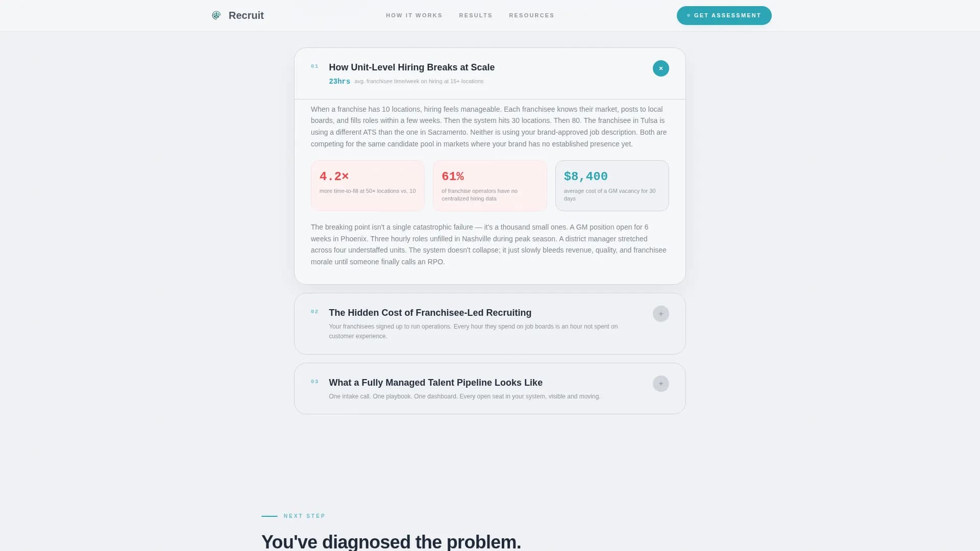This screenshot has width=980, height=551.
Task: Click the heading 'How Unit-Level Hiring Breaks at Scale'
Action: 411,67
